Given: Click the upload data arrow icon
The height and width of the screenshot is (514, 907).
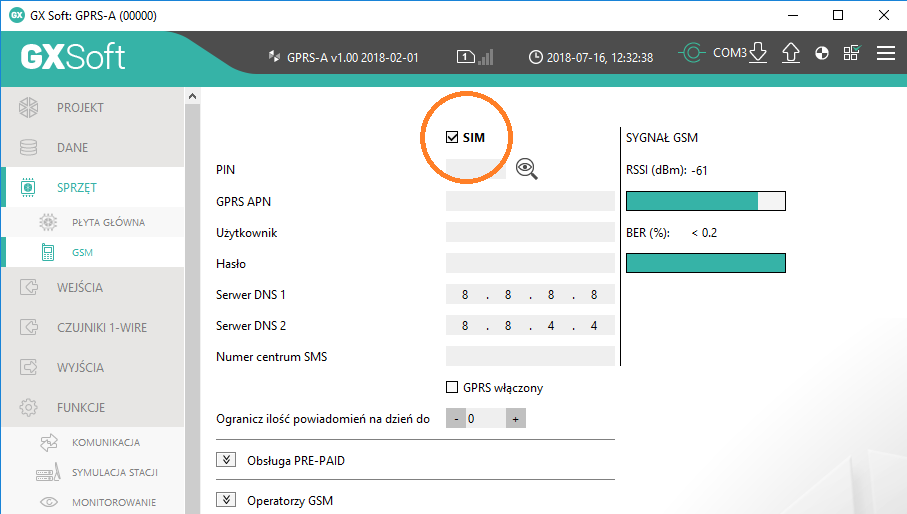Looking at the screenshot, I should (790, 54).
